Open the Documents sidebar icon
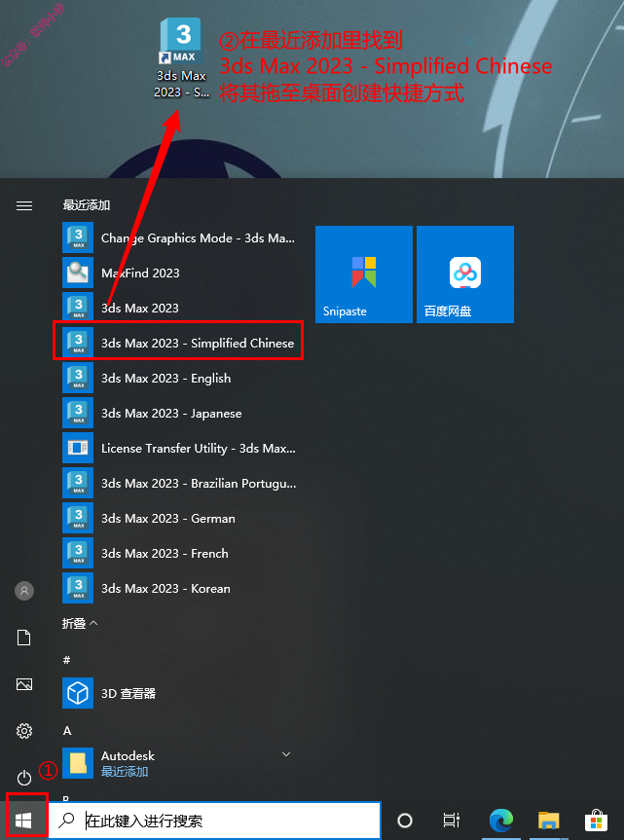Viewport: 624px width, 840px height. point(24,638)
